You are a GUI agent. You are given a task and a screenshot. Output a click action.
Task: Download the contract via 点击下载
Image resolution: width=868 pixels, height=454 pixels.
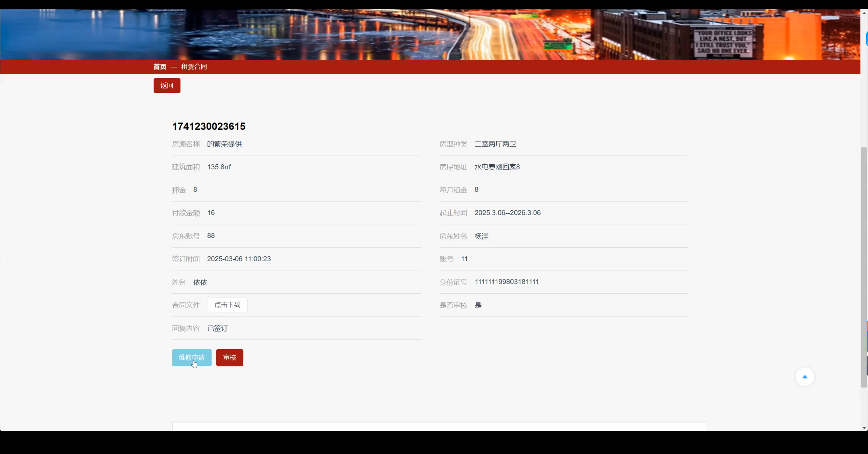(227, 305)
